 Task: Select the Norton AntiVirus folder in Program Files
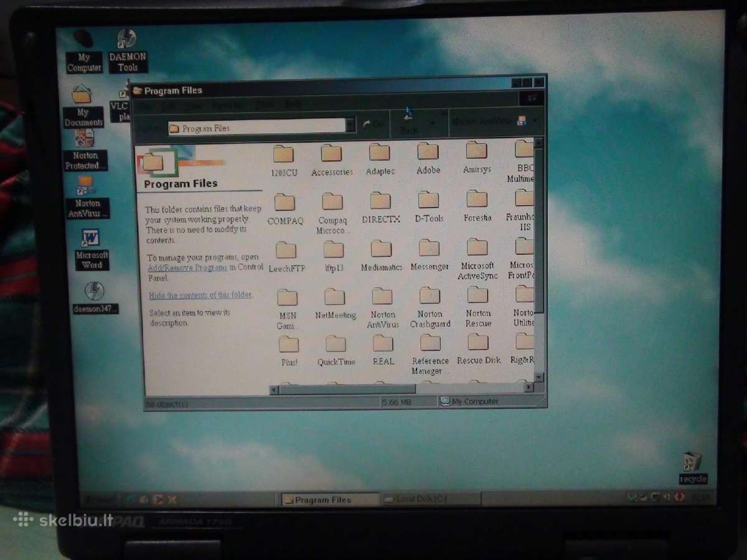383,308
